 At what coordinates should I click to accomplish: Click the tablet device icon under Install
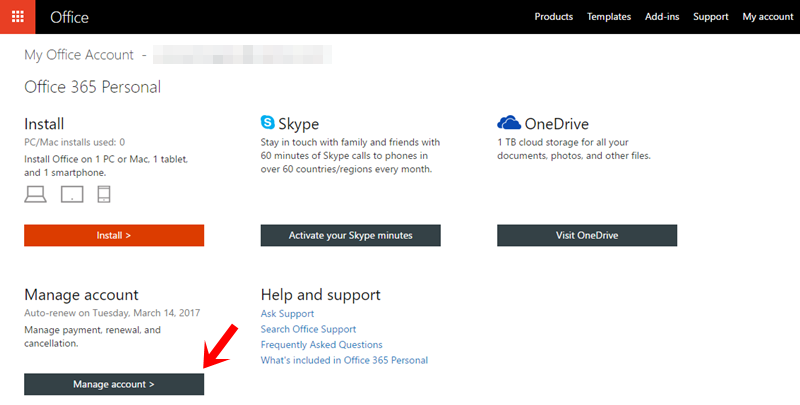pos(72,194)
